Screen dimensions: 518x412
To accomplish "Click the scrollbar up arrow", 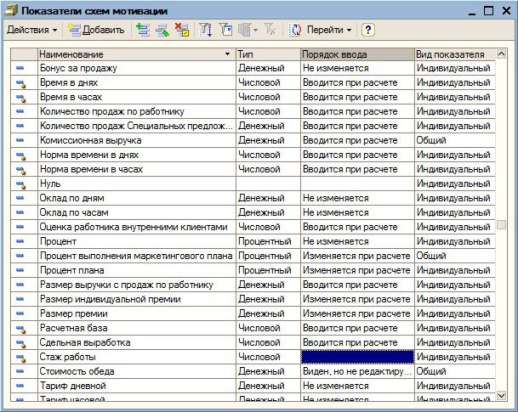I will click(501, 54).
